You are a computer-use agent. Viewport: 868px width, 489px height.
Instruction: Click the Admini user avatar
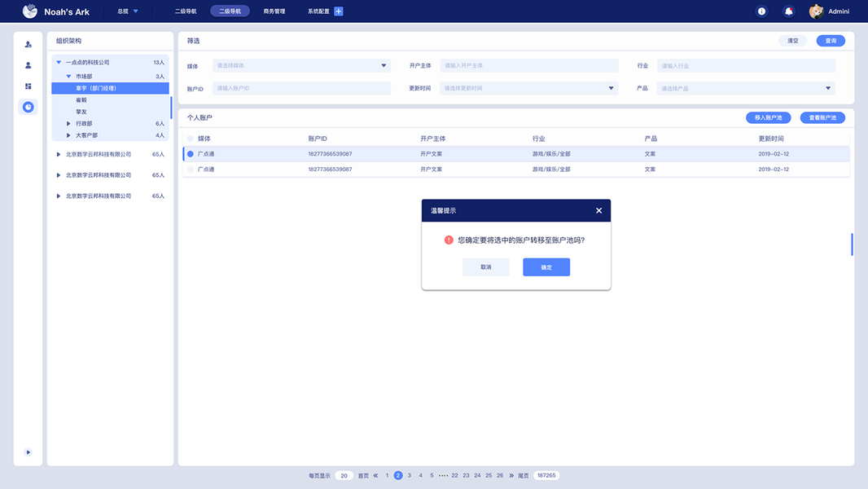tap(816, 11)
